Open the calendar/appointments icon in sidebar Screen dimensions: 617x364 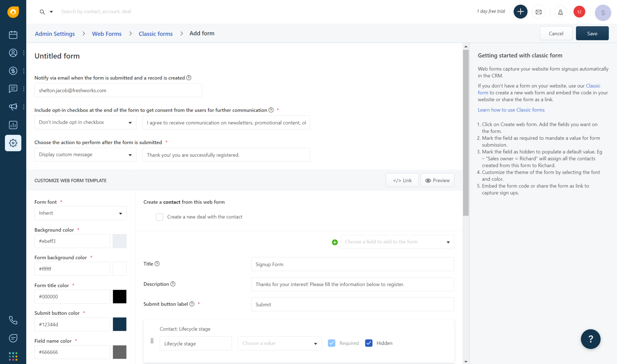coord(13,35)
